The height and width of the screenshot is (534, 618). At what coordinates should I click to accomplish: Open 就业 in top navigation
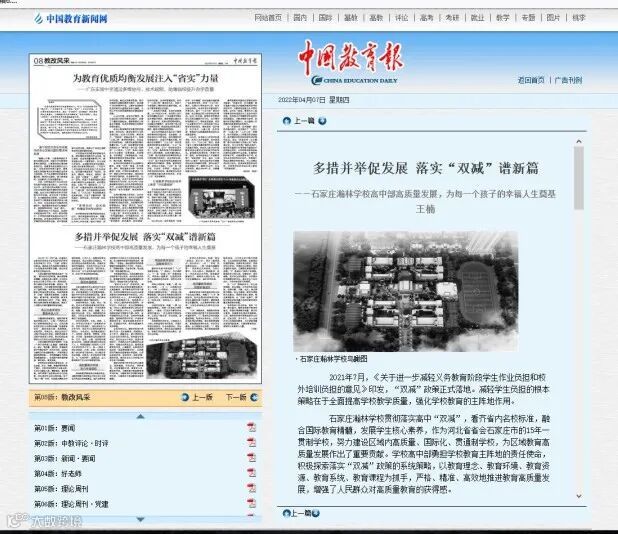(x=477, y=18)
